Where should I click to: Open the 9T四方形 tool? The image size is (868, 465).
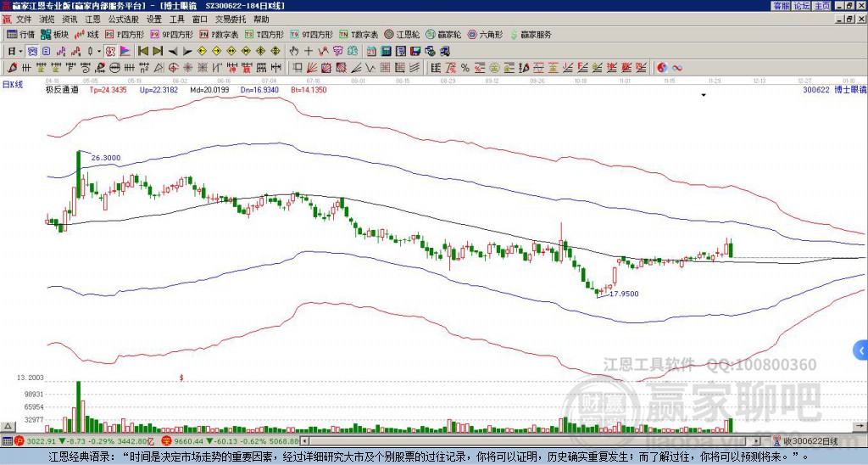[x=312, y=34]
